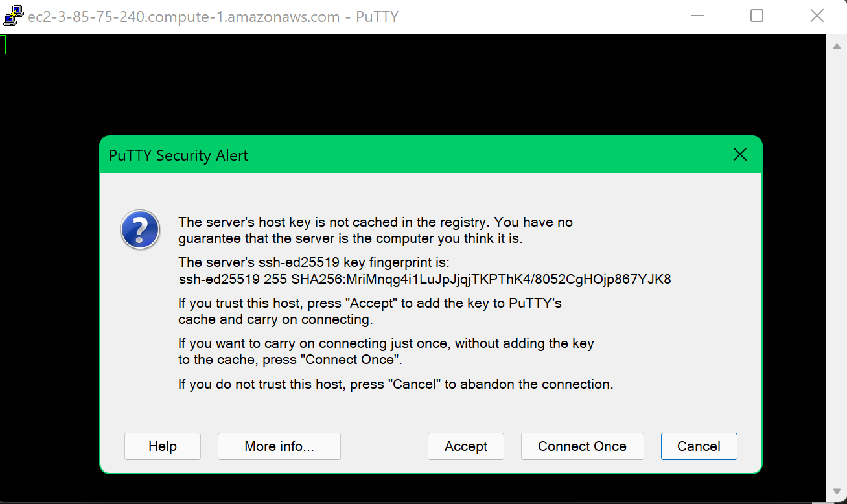The height and width of the screenshot is (504, 847).
Task: Click the green terminal cursor box
Action: click(x=3, y=45)
